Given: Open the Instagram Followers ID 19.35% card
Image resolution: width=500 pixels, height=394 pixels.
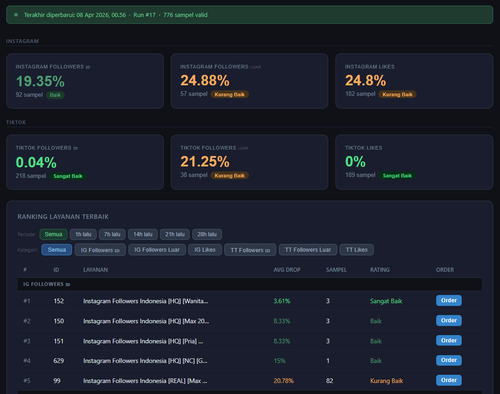Looking at the screenshot, I should (x=85, y=81).
